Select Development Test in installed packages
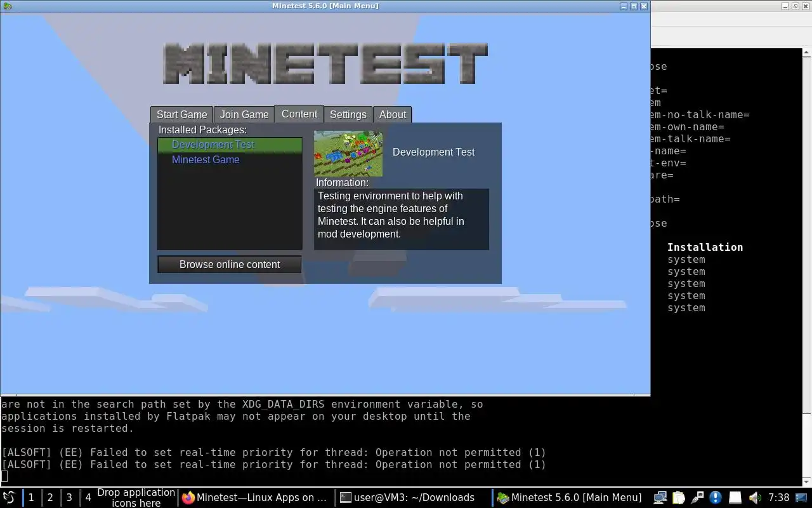Viewport: 812px width, 508px height. (230, 145)
